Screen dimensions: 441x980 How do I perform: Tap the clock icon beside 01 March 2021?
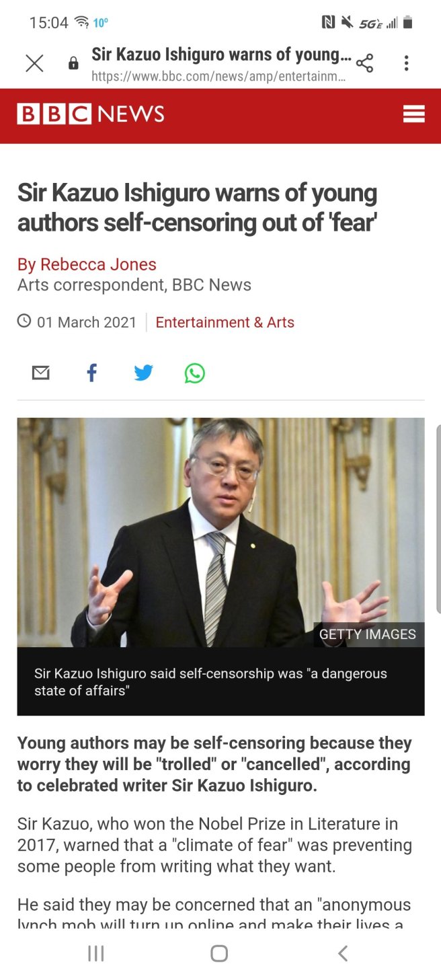point(24,321)
